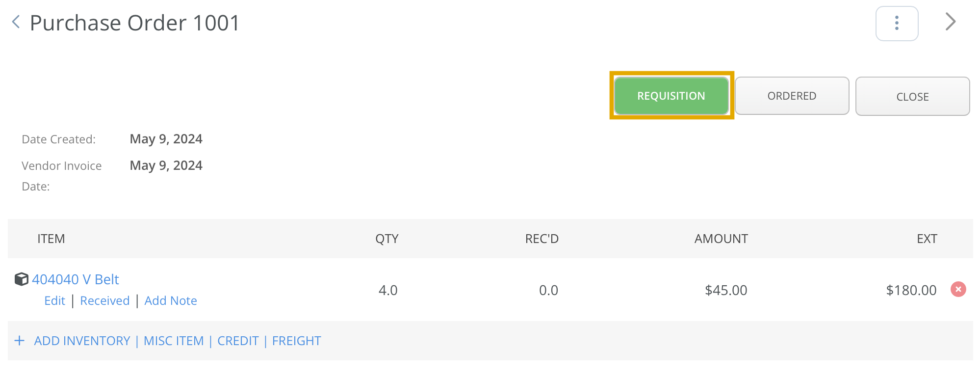The image size is (980, 379).
Task: Click the inventory box icon beside 404040 V Belt
Action: [x=22, y=279]
